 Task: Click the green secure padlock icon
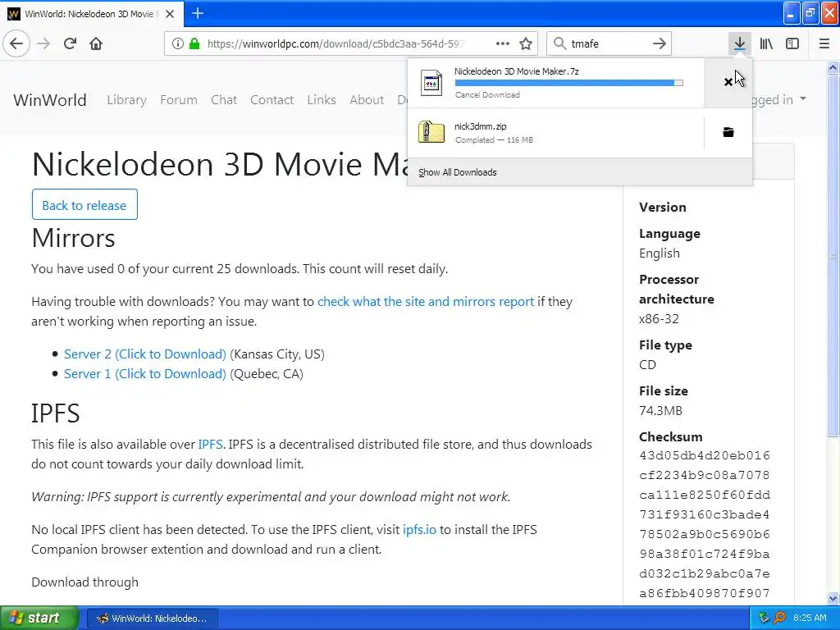pos(194,43)
